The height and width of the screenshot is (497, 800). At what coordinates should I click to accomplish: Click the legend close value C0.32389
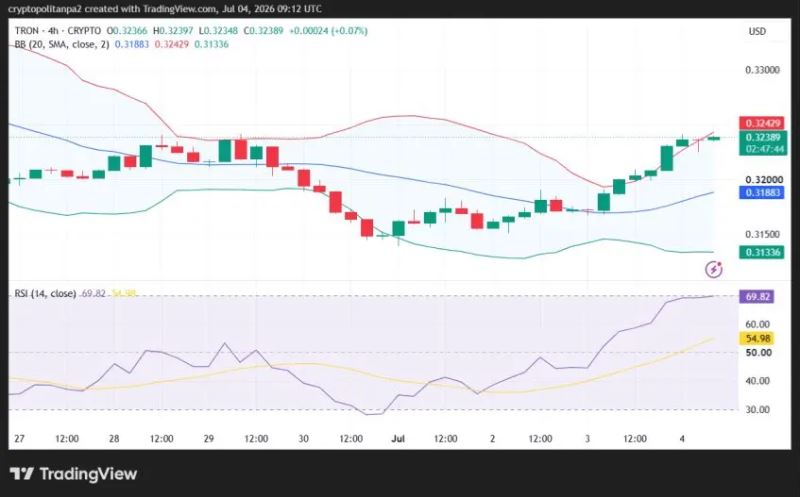pyautogui.click(x=263, y=31)
